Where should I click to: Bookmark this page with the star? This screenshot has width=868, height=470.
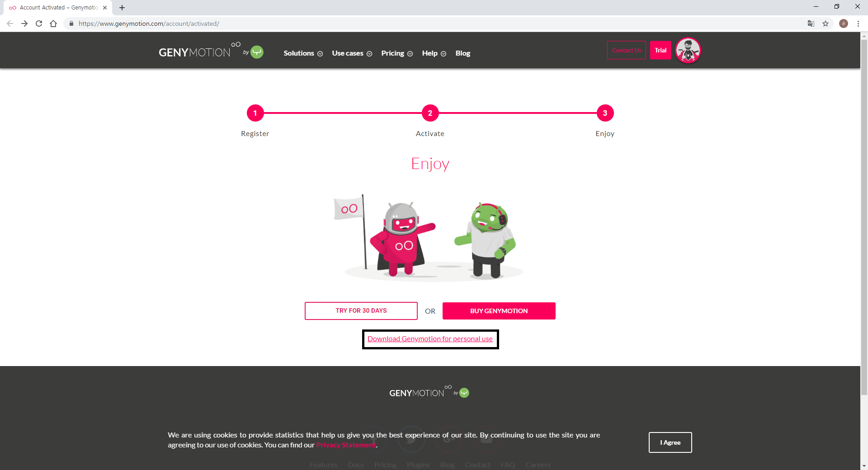(x=826, y=23)
